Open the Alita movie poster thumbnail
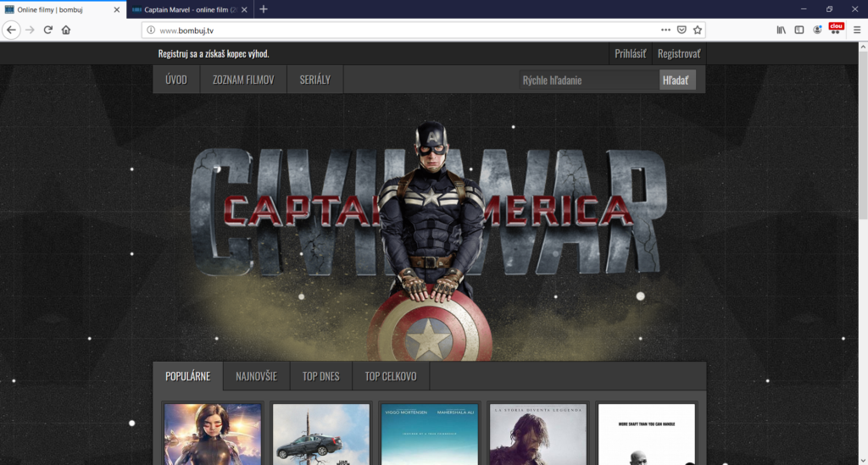This screenshot has width=868, height=465. [213, 434]
